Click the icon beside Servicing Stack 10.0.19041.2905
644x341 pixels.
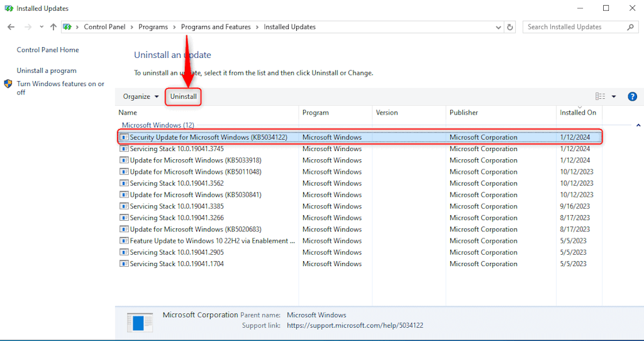(124, 252)
